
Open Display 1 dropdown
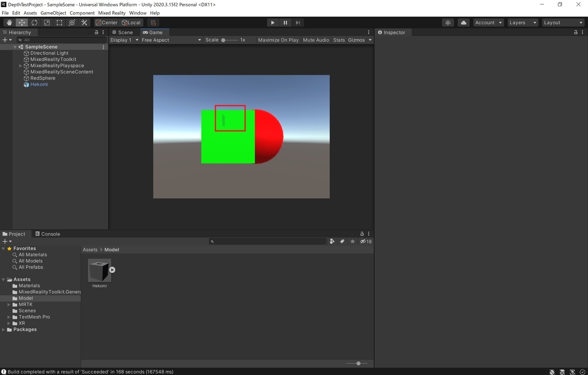(124, 40)
